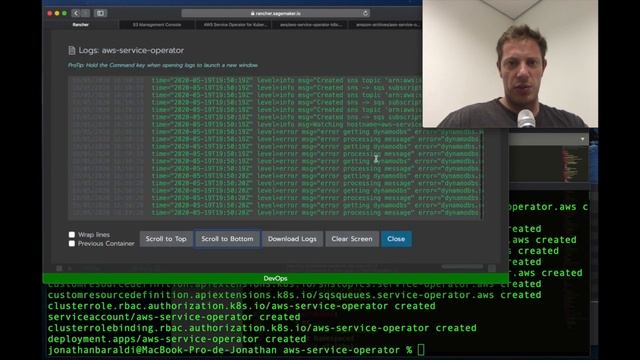Click the green DevOps title bar

pos(276,278)
